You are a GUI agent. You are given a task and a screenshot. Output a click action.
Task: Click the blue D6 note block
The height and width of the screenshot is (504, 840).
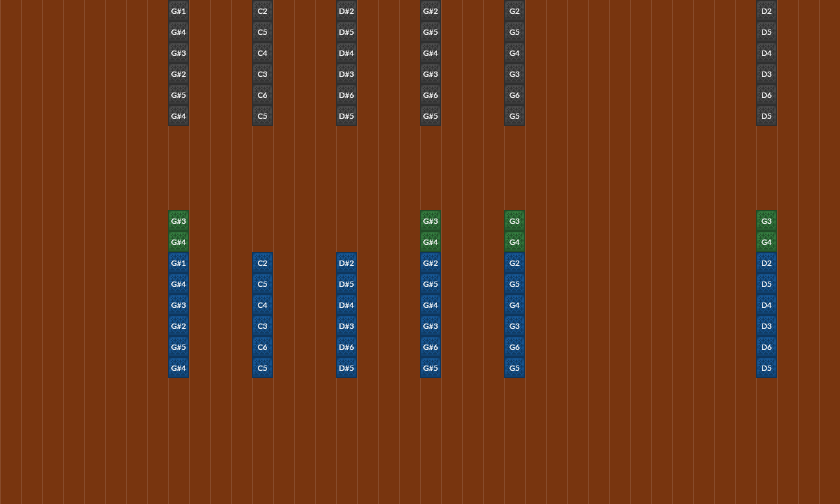766,346
